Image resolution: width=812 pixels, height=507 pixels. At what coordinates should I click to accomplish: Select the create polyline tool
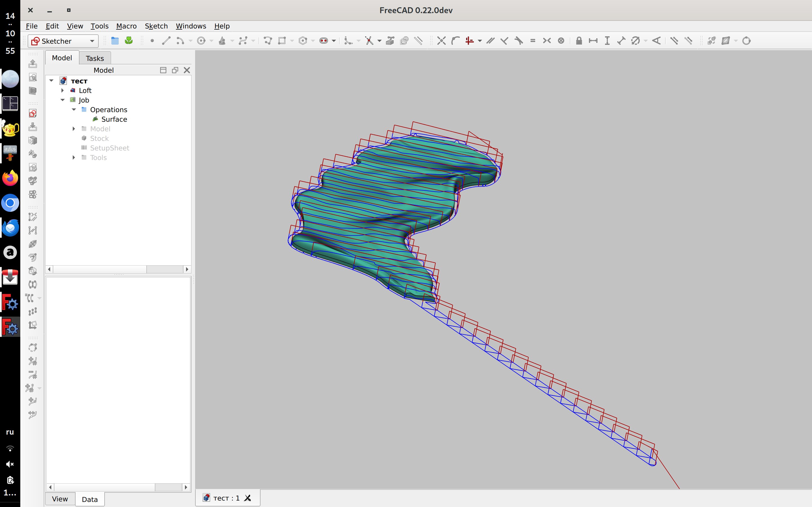pos(267,41)
